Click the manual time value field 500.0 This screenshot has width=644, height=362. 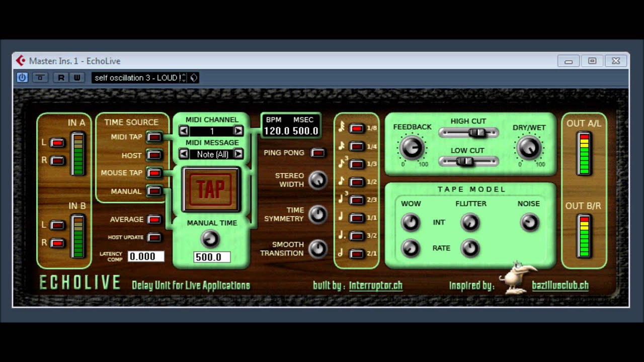[212, 257]
